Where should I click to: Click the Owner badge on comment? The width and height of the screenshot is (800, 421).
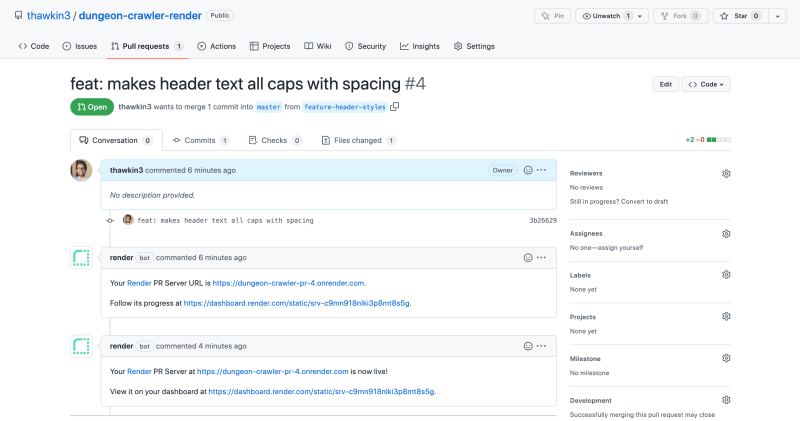click(503, 170)
